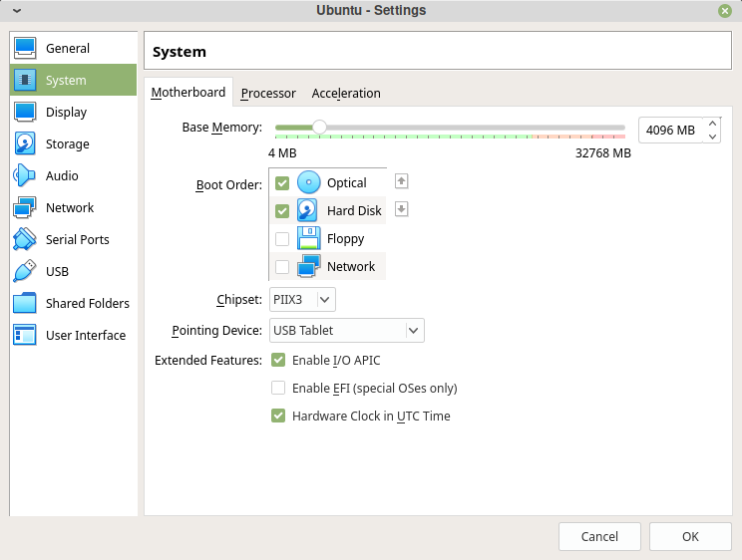Click the Network monitors icon in sidebar

[x=25, y=207]
